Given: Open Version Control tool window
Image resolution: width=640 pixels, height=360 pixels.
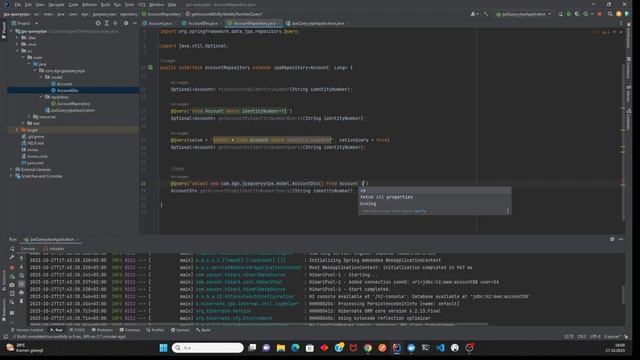Looking at the screenshot, I should (x=27, y=330).
